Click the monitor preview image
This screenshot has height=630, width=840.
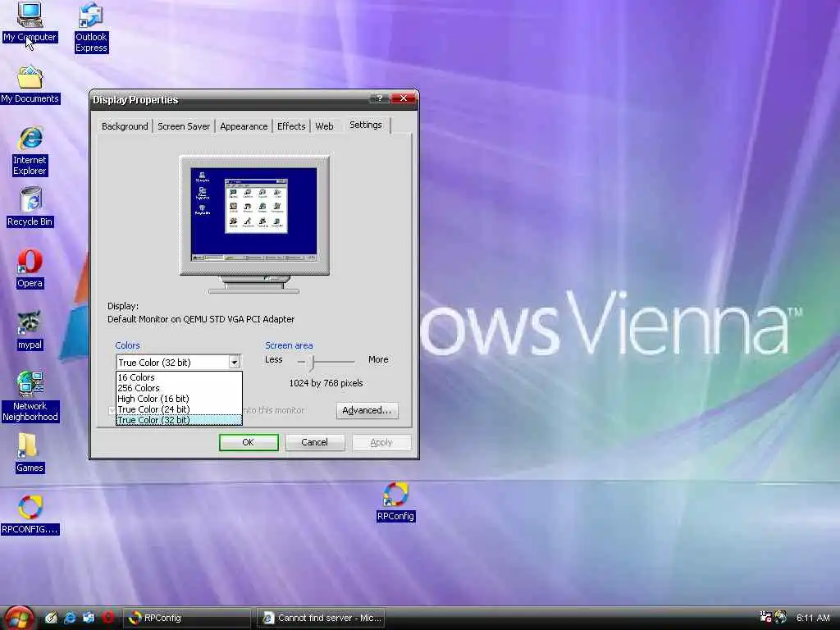pos(254,224)
